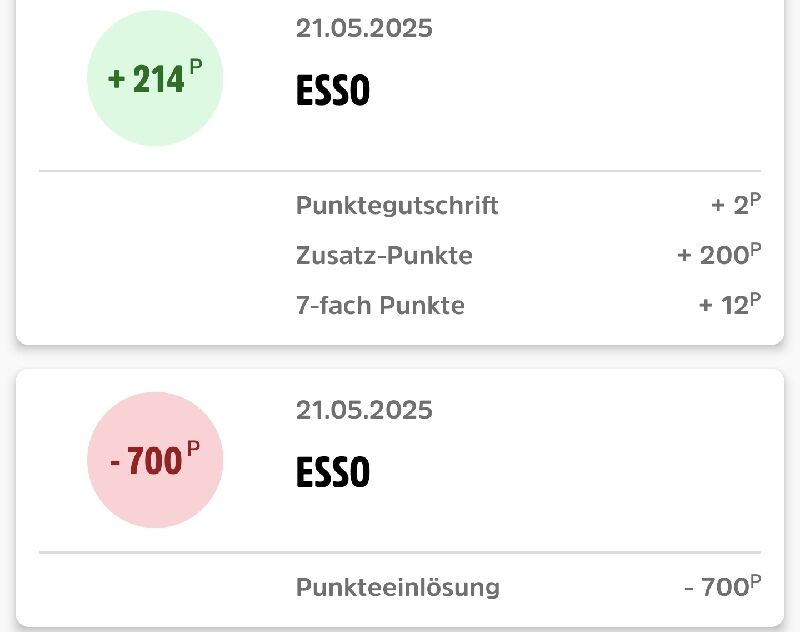The height and width of the screenshot is (632, 800).
Task: Tap the - 700 points detail value
Action: point(722,586)
